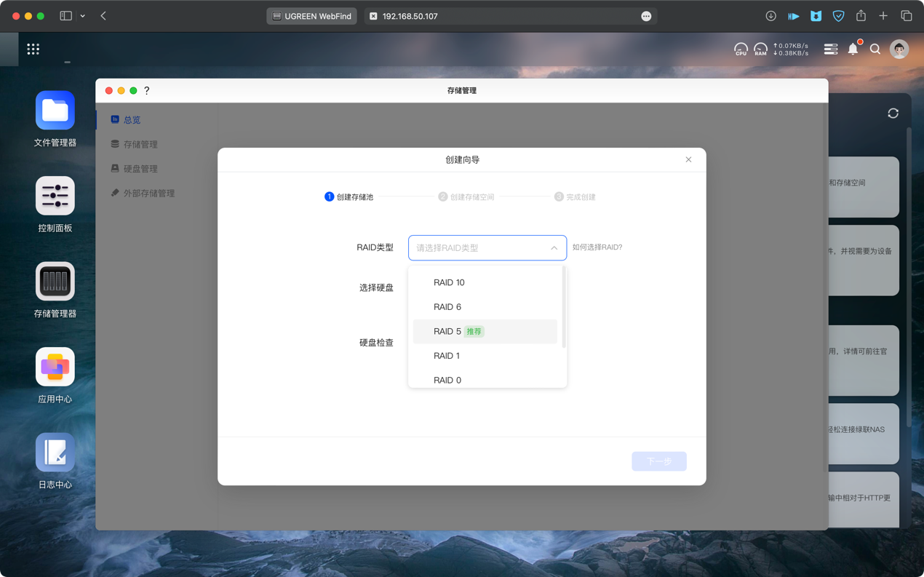This screenshot has height=577, width=924.
Task: Launch the 存储管理器 storage manager icon
Action: click(55, 282)
